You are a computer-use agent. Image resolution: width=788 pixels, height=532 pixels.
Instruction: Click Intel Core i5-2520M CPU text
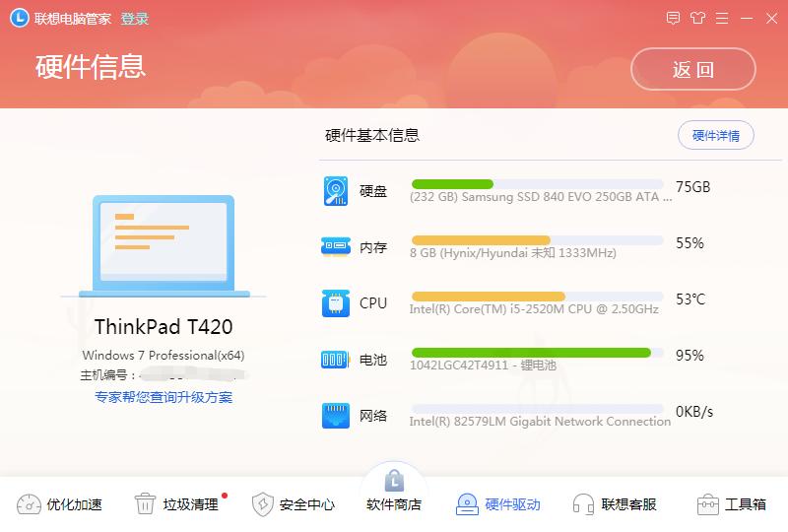coord(534,308)
